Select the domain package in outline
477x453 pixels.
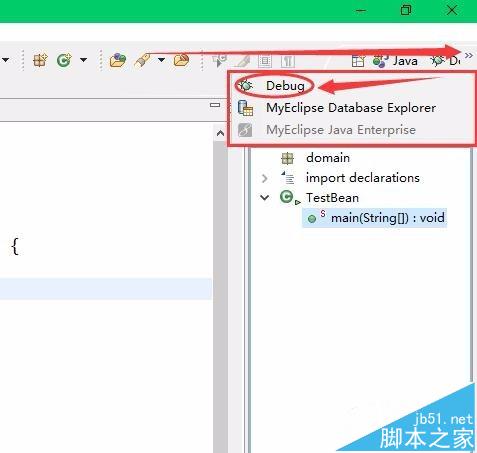(328, 158)
